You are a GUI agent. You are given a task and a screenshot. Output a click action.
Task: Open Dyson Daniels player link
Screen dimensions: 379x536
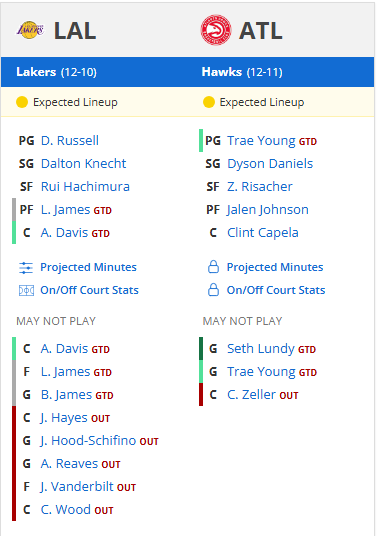click(x=270, y=164)
